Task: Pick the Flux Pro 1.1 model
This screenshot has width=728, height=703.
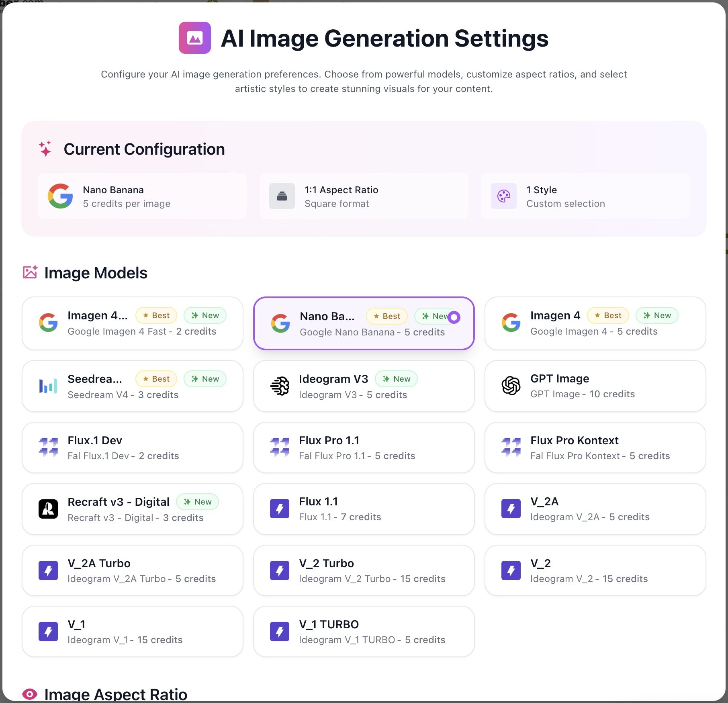Action: [364, 448]
